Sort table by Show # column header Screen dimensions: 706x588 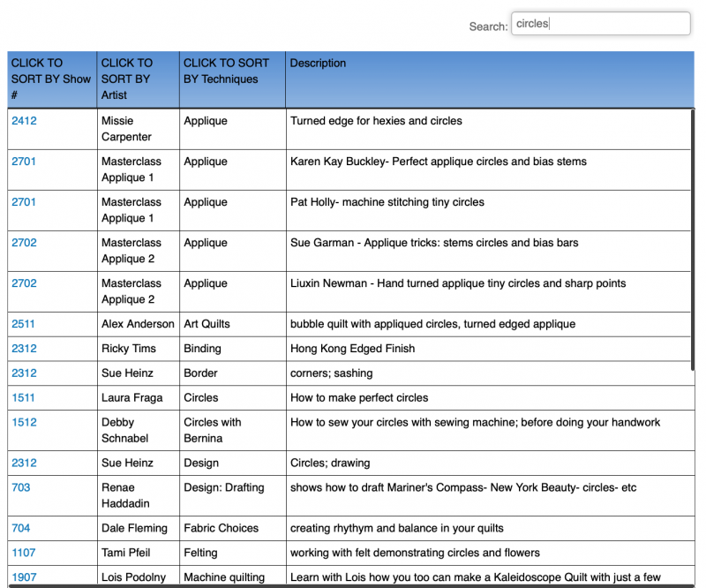(x=51, y=79)
